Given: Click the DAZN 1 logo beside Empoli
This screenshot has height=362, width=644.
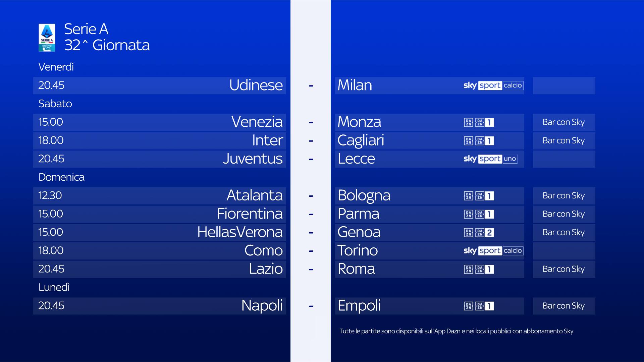Looking at the screenshot, I should [x=479, y=306].
